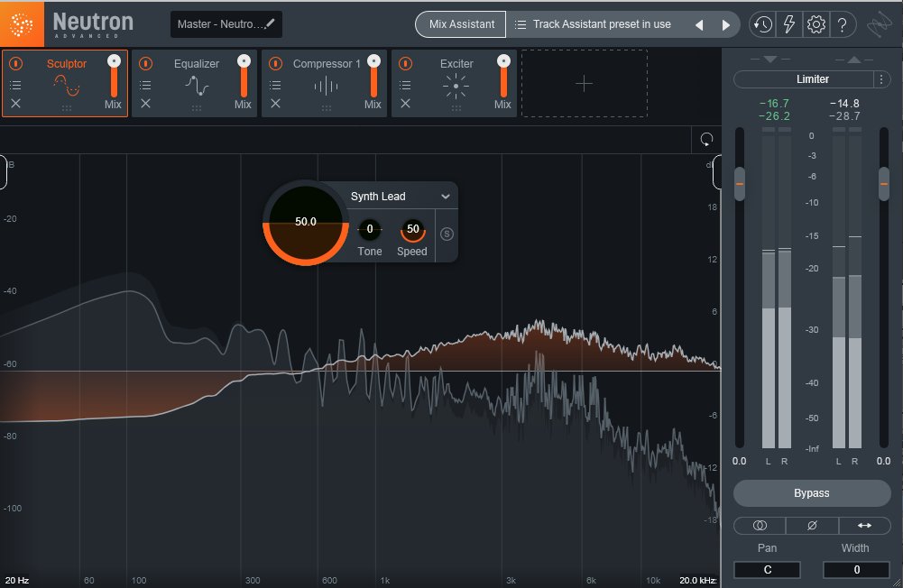903x588 pixels.
Task: Launch the Mix Assistant
Action: 461,24
